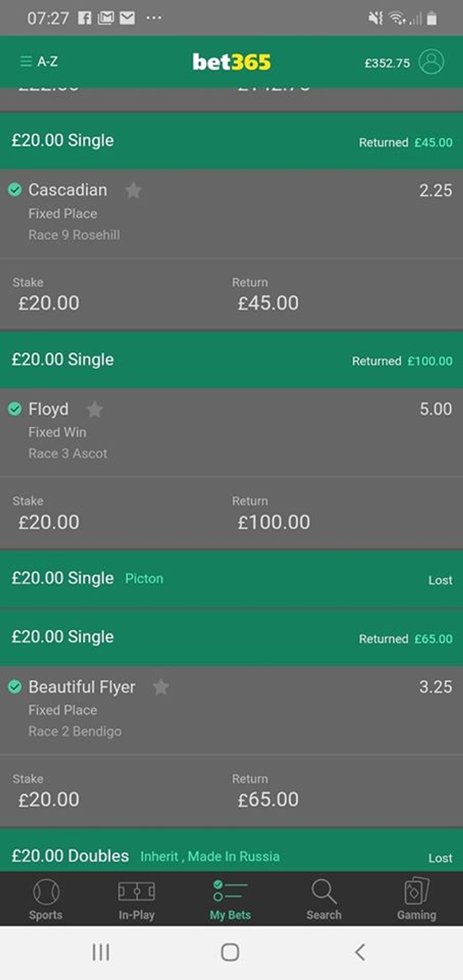
Task: Star the Beautiful Flyer selection
Action: 161,687
